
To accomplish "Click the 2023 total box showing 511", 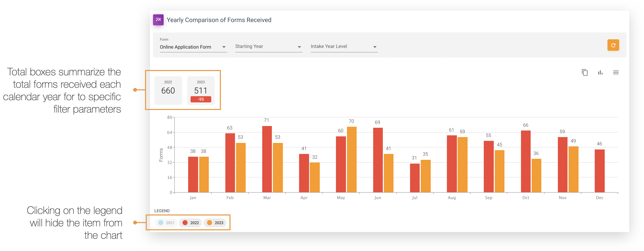I will [201, 89].
